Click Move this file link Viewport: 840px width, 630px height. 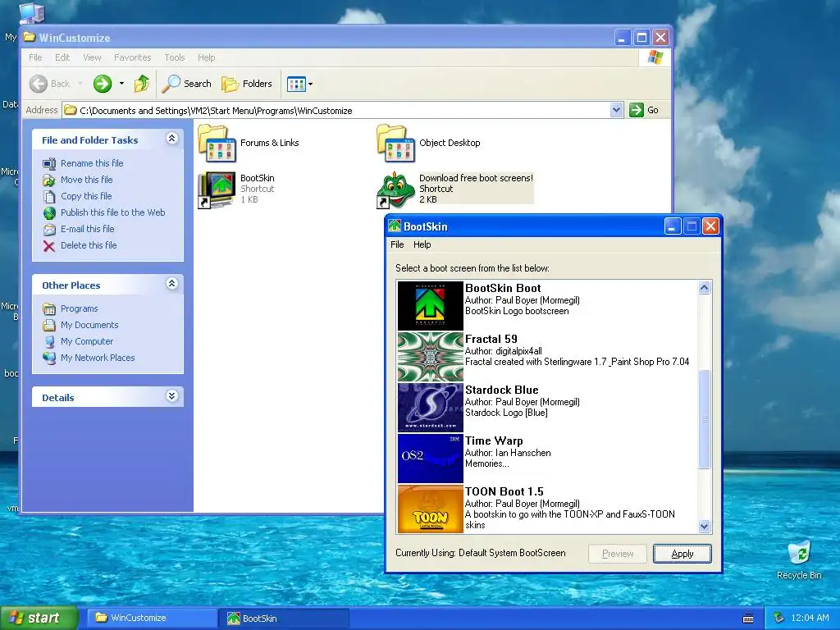pos(86,180)
